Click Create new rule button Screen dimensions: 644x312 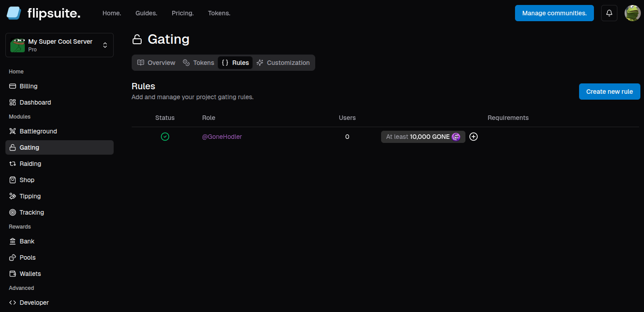pyautogui.click(x=610, y=92)
